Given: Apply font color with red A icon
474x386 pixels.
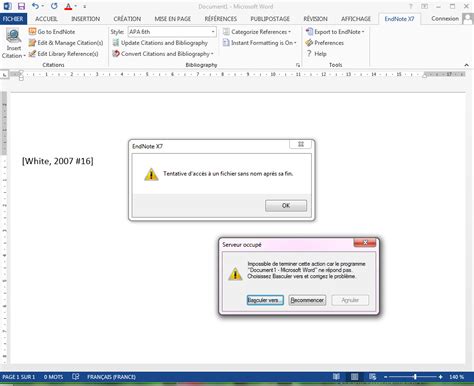Looking at the screenshot, I should click(68, 6).
